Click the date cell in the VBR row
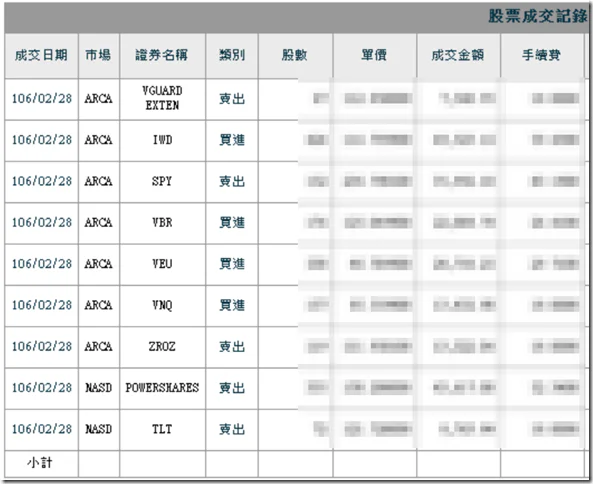The image size is (593, 484). pos(42,222)
